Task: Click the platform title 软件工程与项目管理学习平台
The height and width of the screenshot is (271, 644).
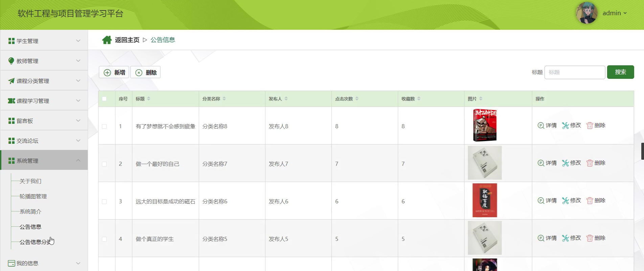Action: tap(70, 14)
